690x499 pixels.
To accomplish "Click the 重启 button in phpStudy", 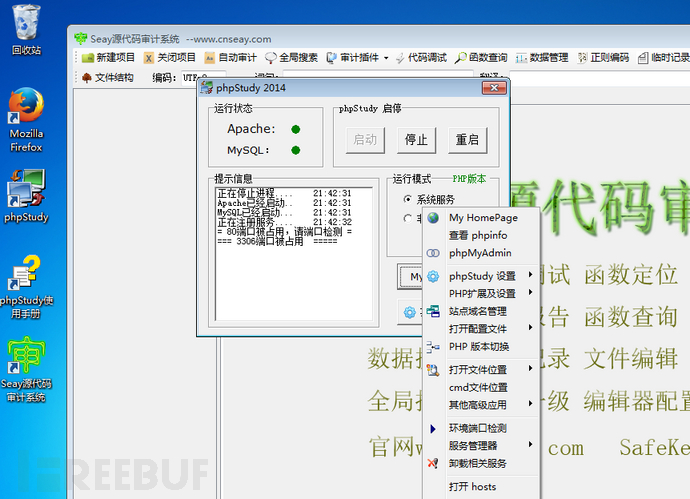I will (x=467, y=140).
